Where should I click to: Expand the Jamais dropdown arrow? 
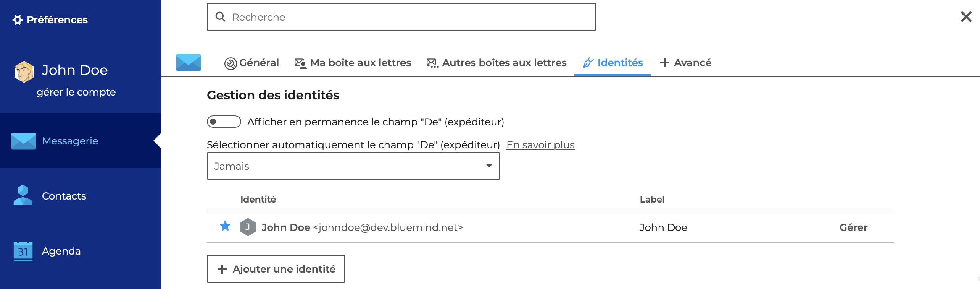489,166
